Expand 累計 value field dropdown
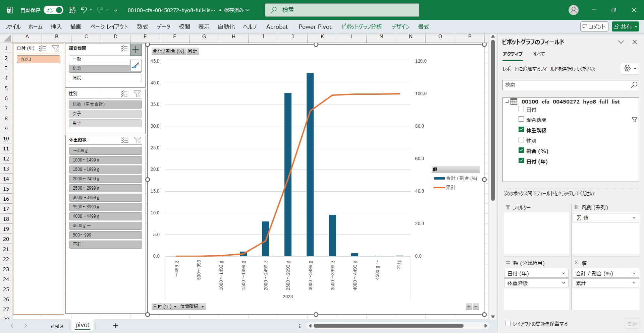This screenshot has width=644, height=333. click(634, 283)
